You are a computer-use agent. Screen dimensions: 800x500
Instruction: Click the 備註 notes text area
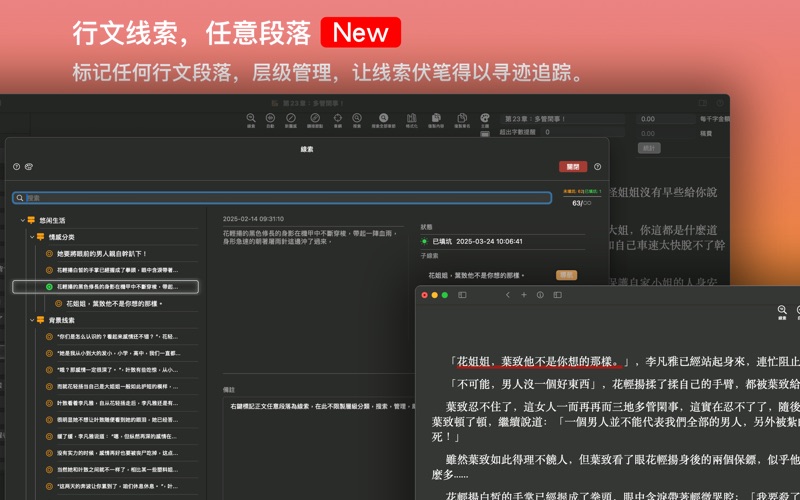point(310,430)
